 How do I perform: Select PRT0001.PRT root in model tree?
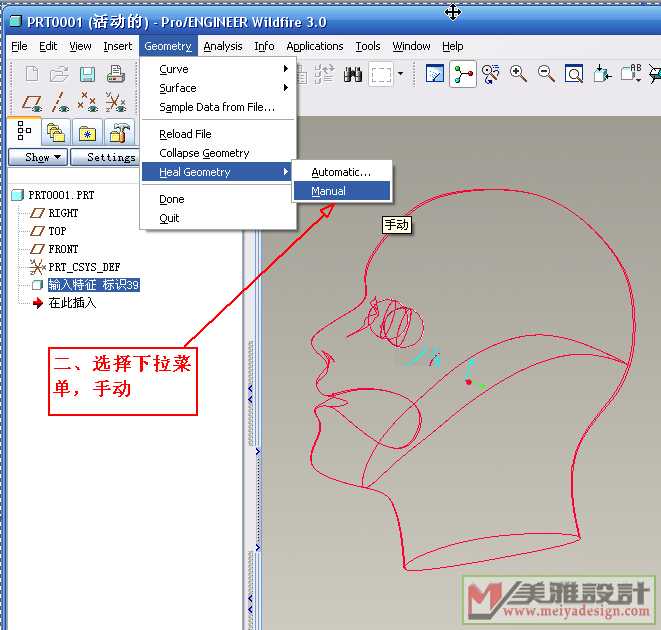61,195
